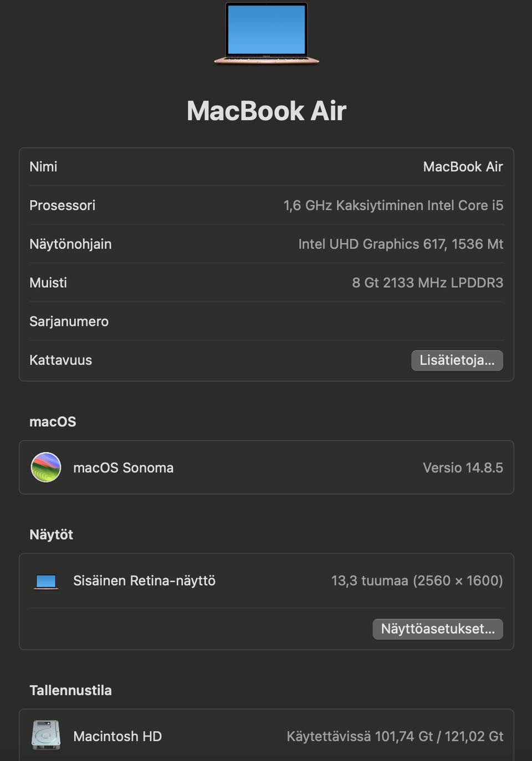This screenshot has height=761, width=532.
Task: Click the Tallennustila section heading
Action: (70, 690)
